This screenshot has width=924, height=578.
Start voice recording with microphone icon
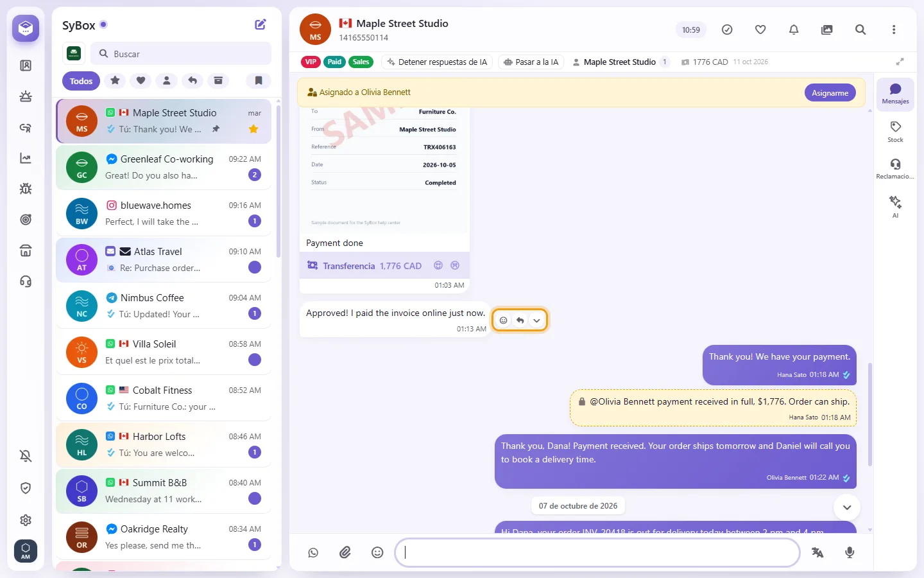tap(850, 552)
